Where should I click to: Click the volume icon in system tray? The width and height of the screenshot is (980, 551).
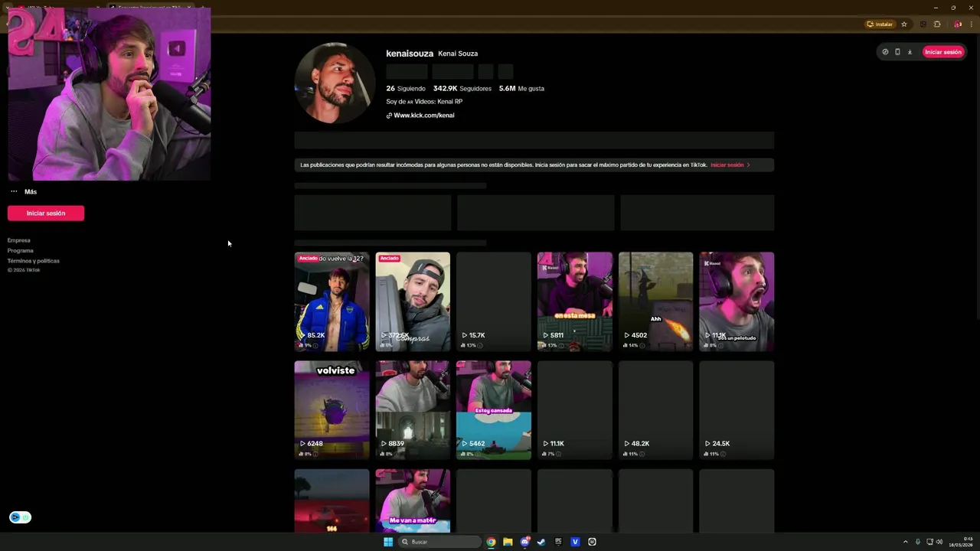(939, 542)
